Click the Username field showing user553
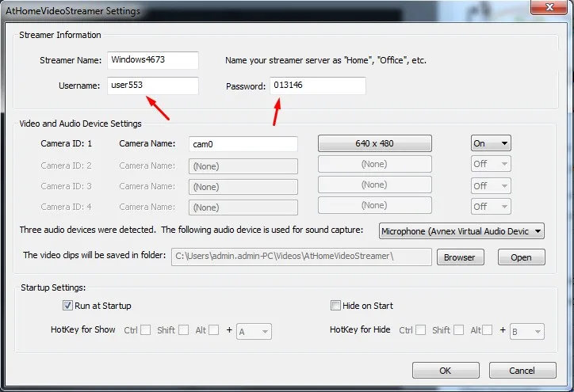The height and width of the screenshot is (392, 574). tap(153, 86)
